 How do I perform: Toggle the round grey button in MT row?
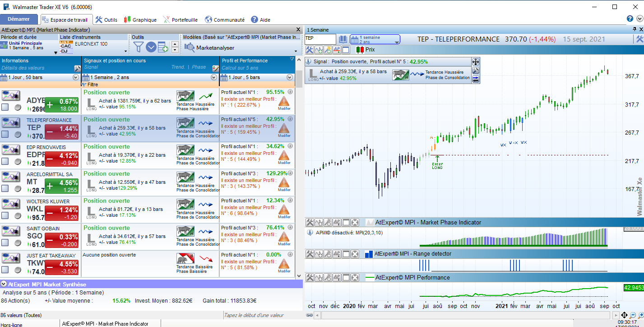point(18,188)
